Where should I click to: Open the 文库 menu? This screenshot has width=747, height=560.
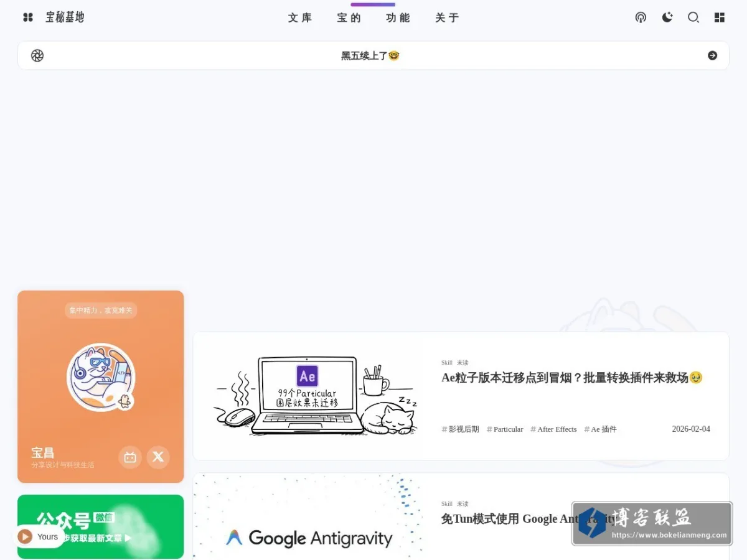pos(300,18)
